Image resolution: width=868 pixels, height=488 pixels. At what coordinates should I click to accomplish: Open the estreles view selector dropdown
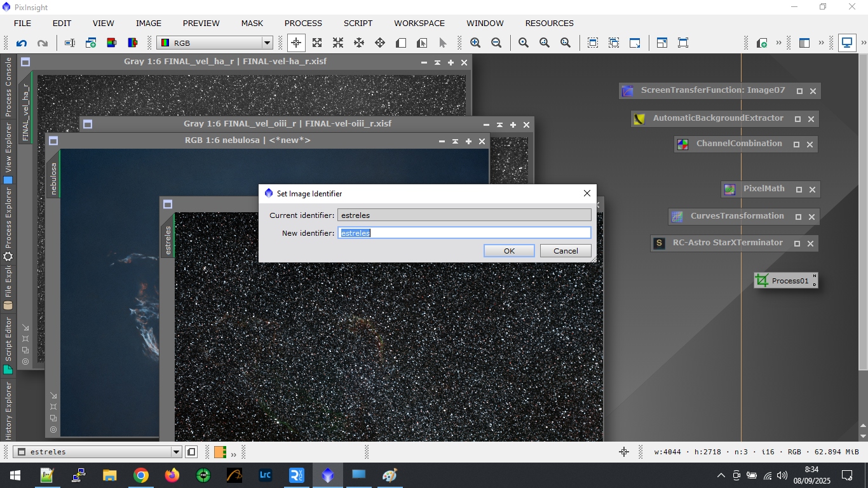[98, 452]
